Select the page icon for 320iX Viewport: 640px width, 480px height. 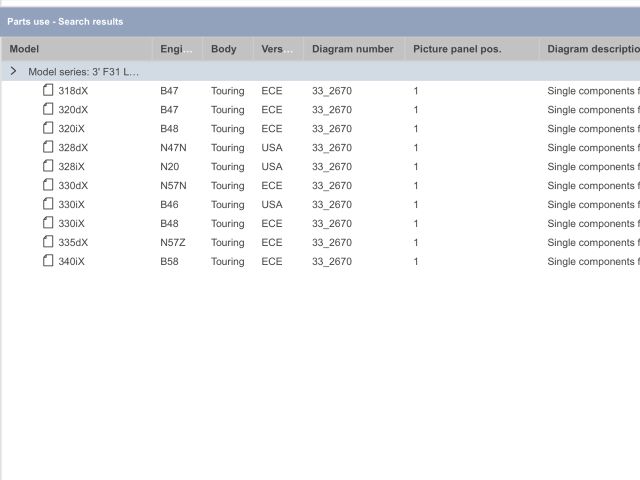point(48,129)
